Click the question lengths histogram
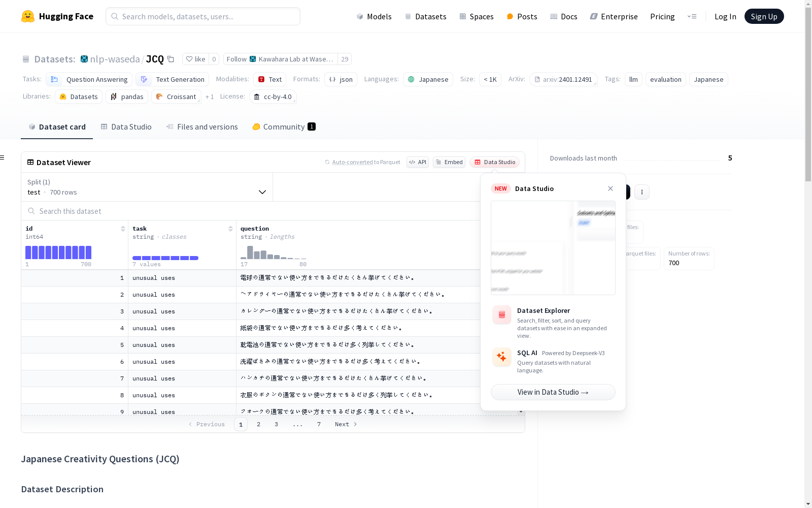This screenshot has width=812, height=508. [x=274, y=252]
